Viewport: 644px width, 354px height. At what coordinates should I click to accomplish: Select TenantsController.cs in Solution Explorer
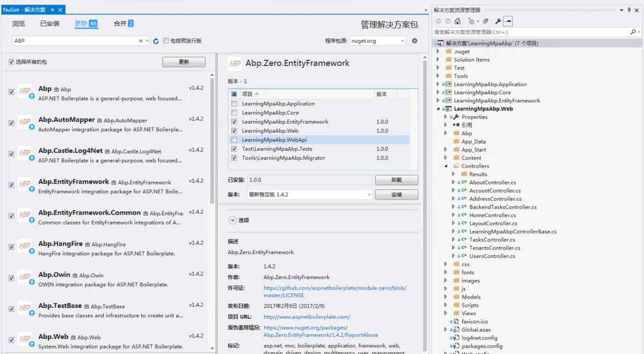[x=495, y=248]
